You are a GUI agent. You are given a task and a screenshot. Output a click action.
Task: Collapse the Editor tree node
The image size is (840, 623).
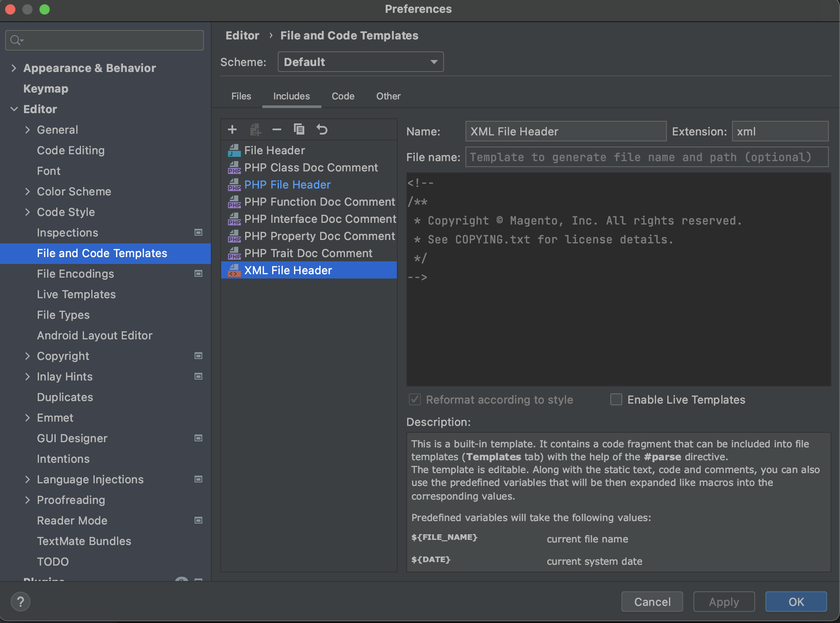[x=14, y=109]
